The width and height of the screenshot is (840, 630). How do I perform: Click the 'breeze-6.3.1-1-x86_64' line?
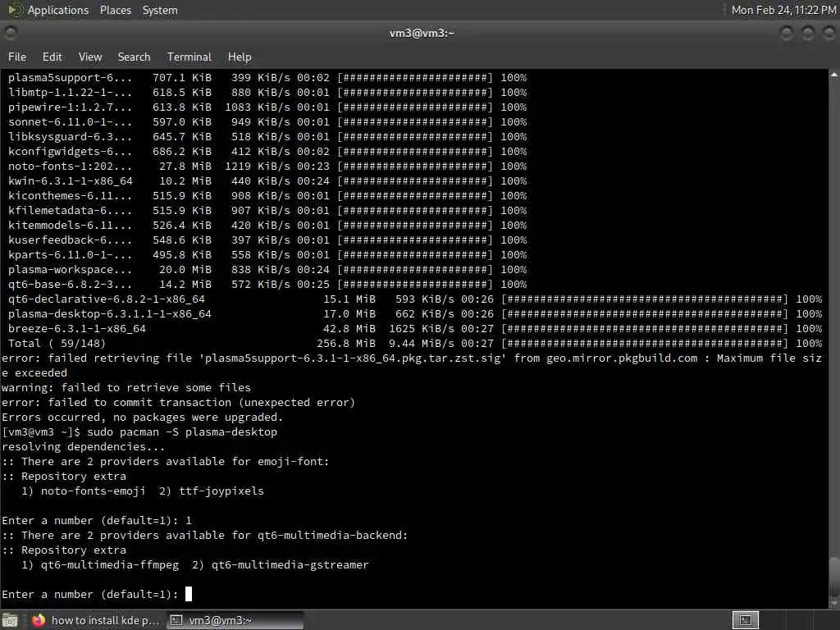pyautogui.click(x=414, y=328)
